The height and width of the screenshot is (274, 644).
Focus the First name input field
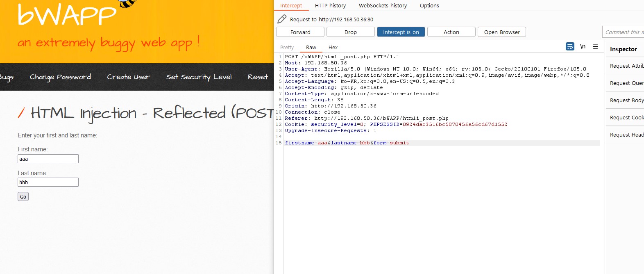pos(48,159)
